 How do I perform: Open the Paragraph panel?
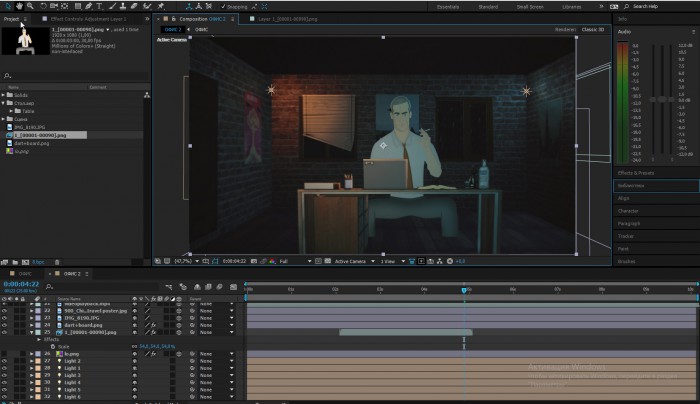629,223
